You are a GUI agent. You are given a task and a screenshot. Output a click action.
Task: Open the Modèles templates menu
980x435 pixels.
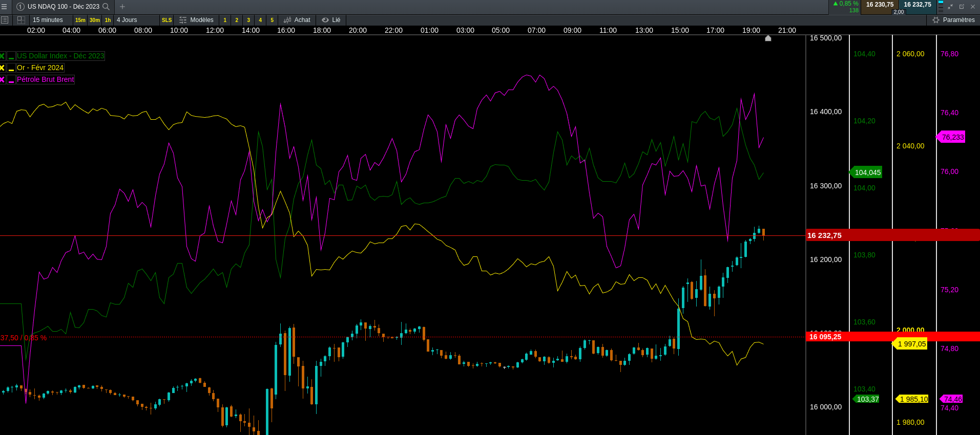[197, 20]
